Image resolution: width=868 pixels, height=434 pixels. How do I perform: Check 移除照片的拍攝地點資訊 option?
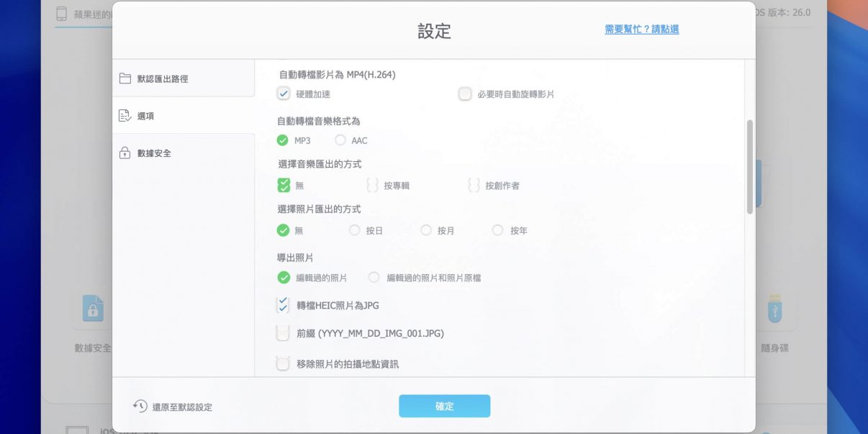click(x=283, y=364)
